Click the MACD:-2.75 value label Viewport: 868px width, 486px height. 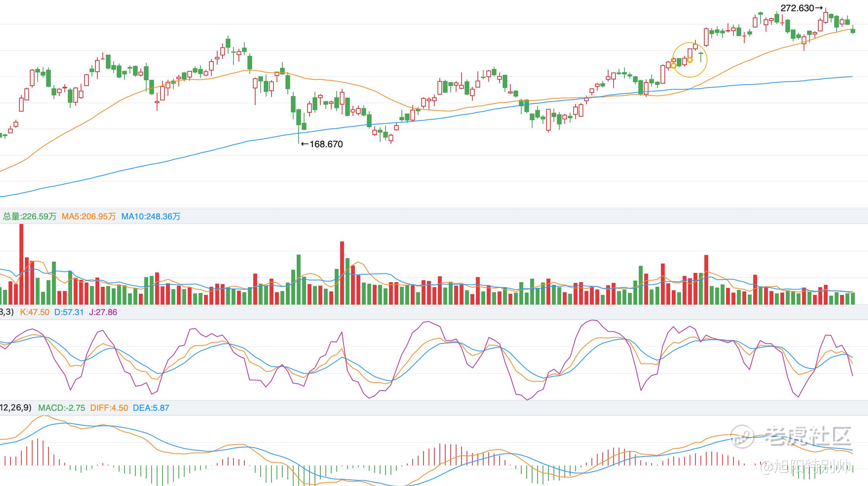pos(62,408)
